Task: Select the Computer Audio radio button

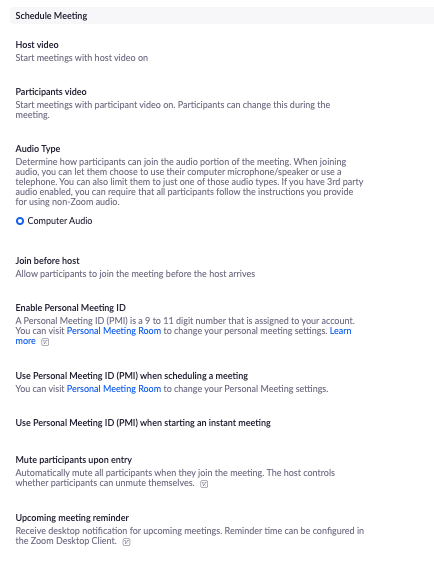Action: [x=20, y=221]
